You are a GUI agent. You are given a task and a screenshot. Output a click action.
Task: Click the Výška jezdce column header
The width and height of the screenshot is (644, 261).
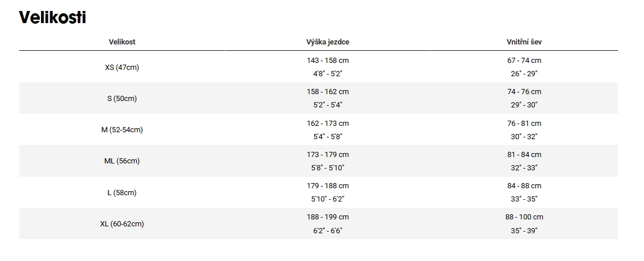click(327, 42)
